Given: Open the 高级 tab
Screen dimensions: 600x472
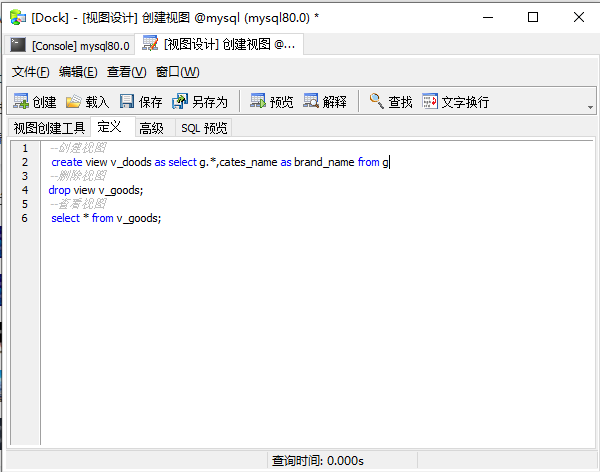Looking at the screenshot, I should pos(155,128).
